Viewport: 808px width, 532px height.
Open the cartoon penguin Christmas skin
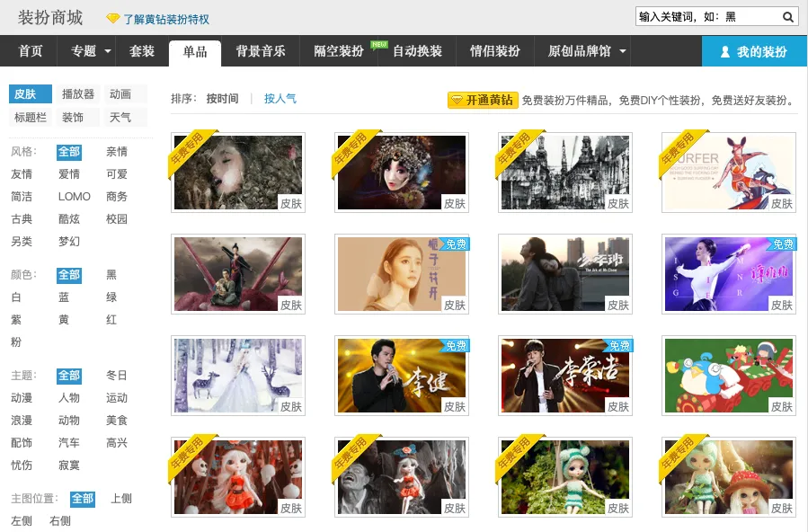tap(729, 376)
